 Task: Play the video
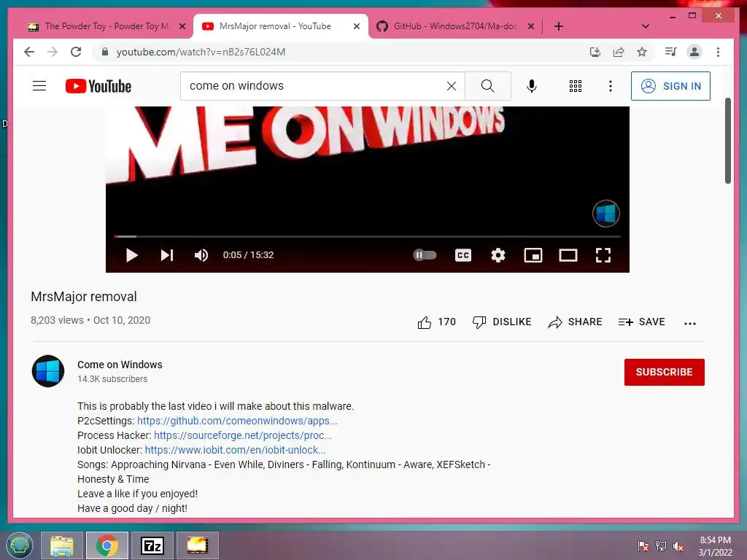click(x=131, y=255)
